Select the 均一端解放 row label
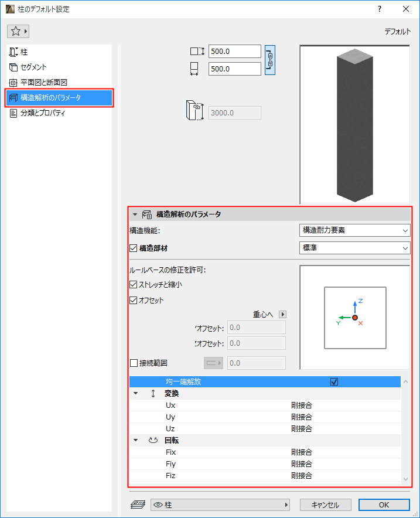 (183, 382)
